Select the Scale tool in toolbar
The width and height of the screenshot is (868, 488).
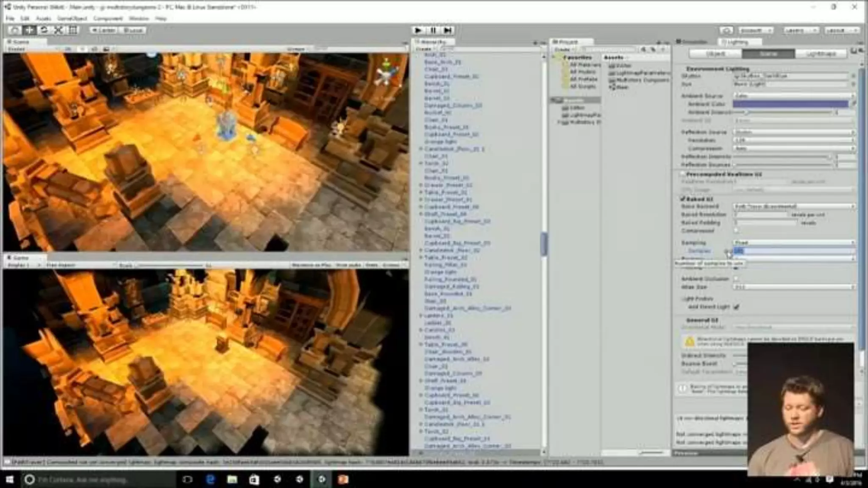pos(58,30)
